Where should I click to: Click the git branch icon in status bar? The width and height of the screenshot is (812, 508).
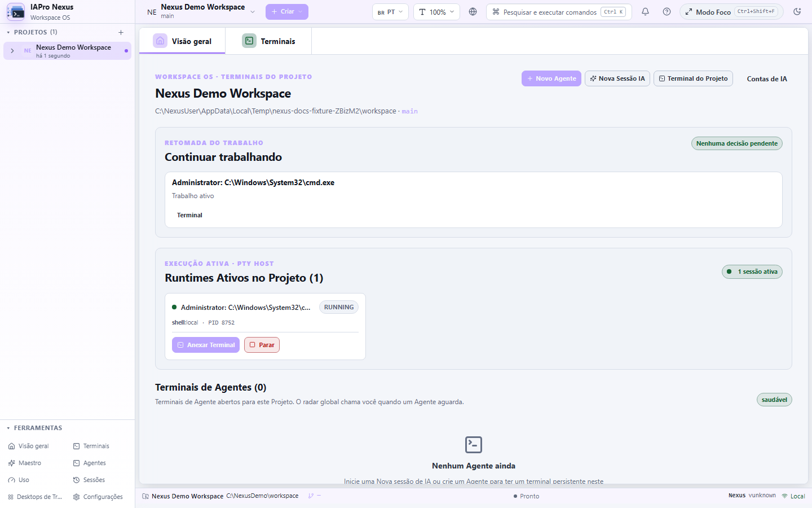(311, 496)
